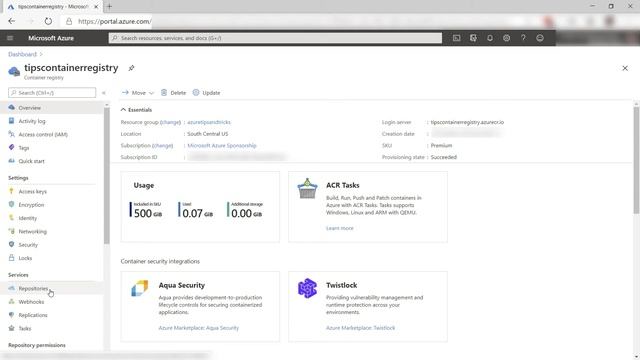Image resolution: width=640 pixels, height=360 pixels.
Task: Click the Aqua Security logo
Action: point(140,288)
